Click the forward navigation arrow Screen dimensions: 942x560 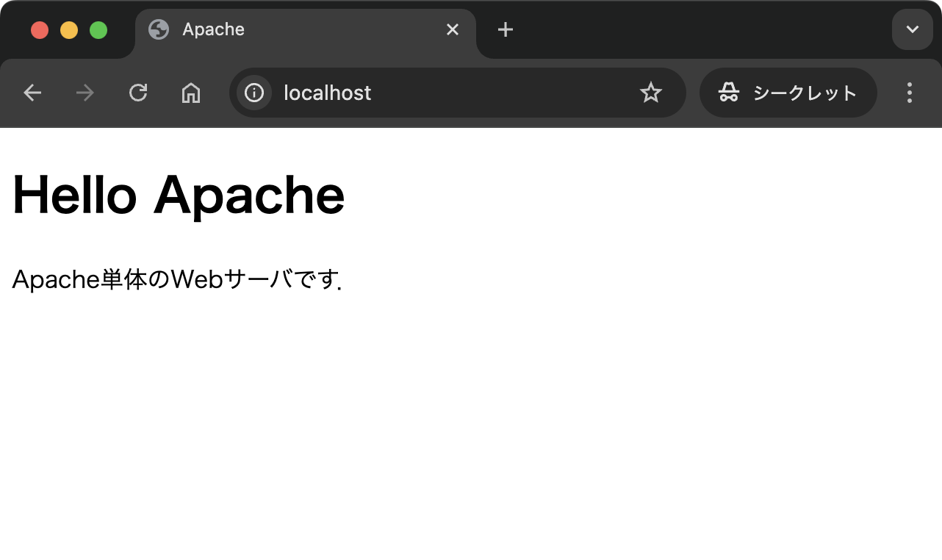pyautogui.click(x=85, y=93)
